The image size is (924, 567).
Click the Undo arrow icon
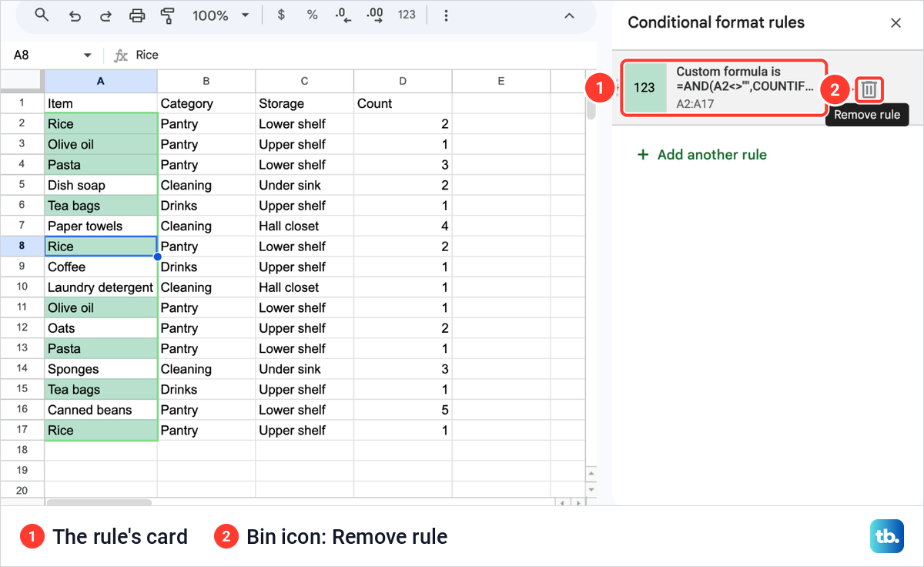tap(75, 15)
